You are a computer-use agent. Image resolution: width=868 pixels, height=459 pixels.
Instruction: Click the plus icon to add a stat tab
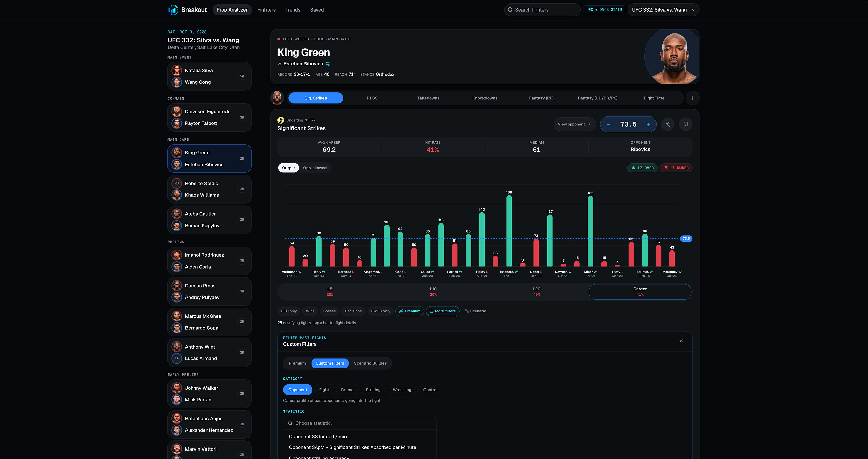693,98
